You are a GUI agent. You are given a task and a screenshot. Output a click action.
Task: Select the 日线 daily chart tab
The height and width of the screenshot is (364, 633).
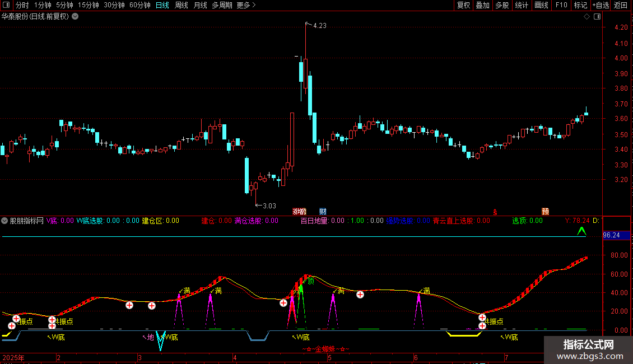click(162, 5)
